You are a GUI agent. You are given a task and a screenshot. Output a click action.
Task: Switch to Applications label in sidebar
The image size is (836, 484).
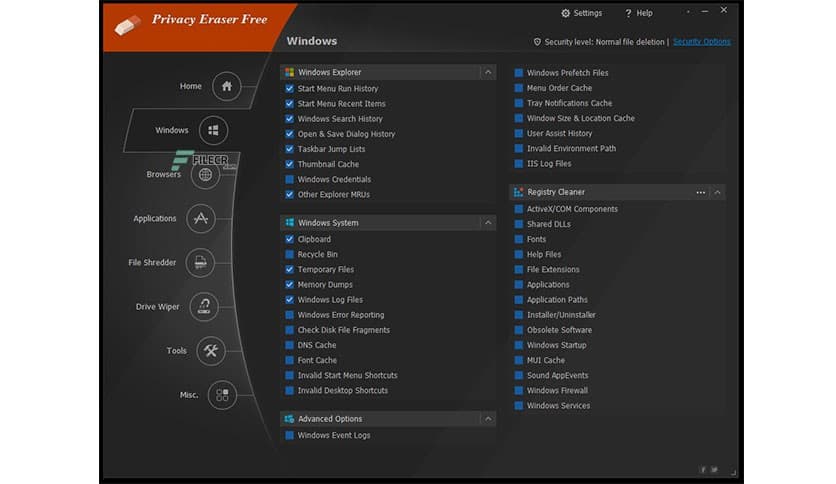click(155, 219)
